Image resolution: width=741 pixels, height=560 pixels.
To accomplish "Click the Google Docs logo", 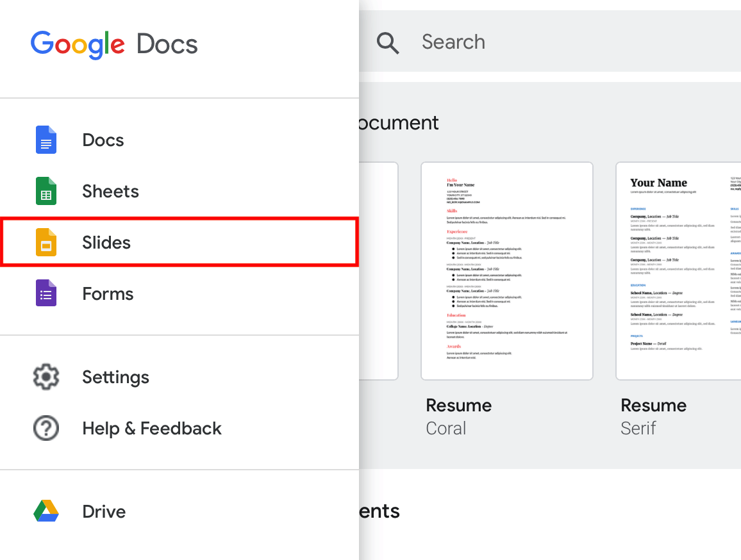I will (x=114, y=44).
